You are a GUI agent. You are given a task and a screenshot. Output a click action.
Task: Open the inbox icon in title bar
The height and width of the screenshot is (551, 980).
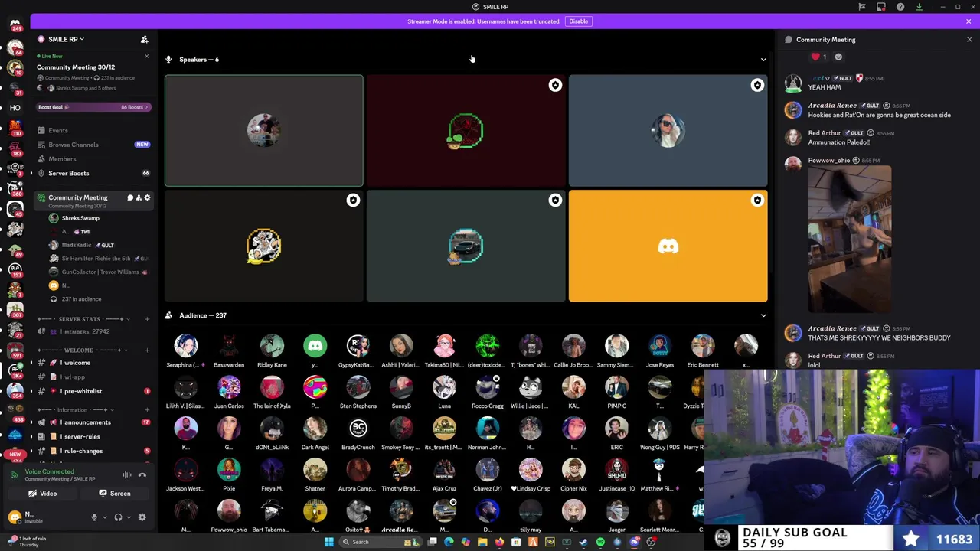(881, 7)
